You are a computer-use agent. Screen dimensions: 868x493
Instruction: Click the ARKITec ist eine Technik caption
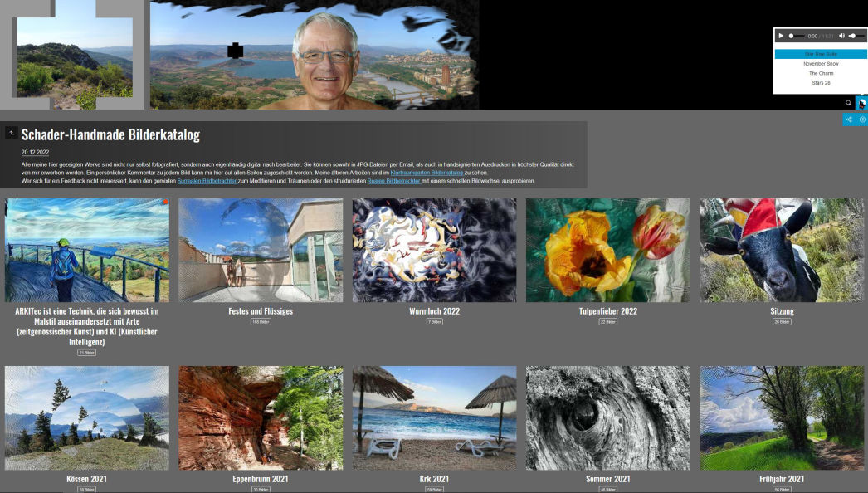tap(87, 327)
